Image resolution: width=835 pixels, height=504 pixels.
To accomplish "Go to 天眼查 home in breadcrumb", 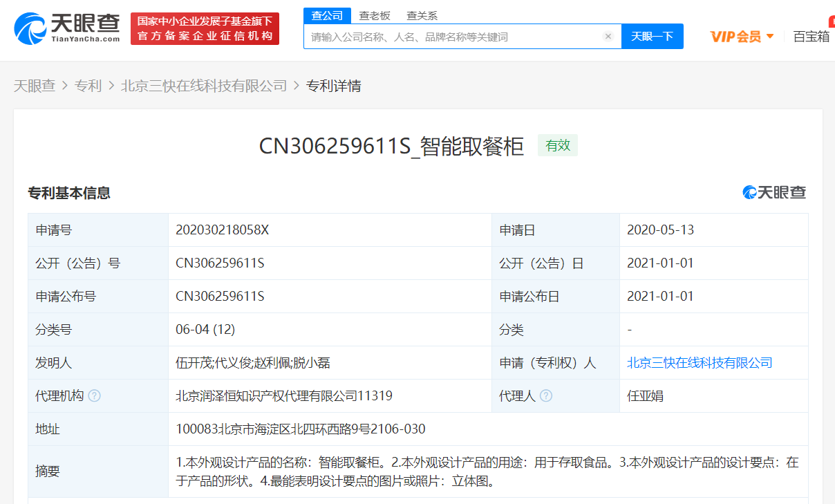I will point(35,86).
